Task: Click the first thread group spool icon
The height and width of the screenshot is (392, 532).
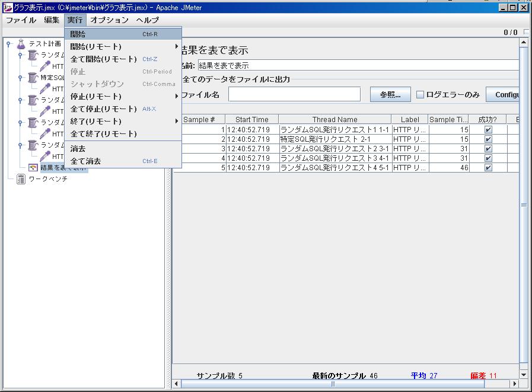Action: click(33, 55)
